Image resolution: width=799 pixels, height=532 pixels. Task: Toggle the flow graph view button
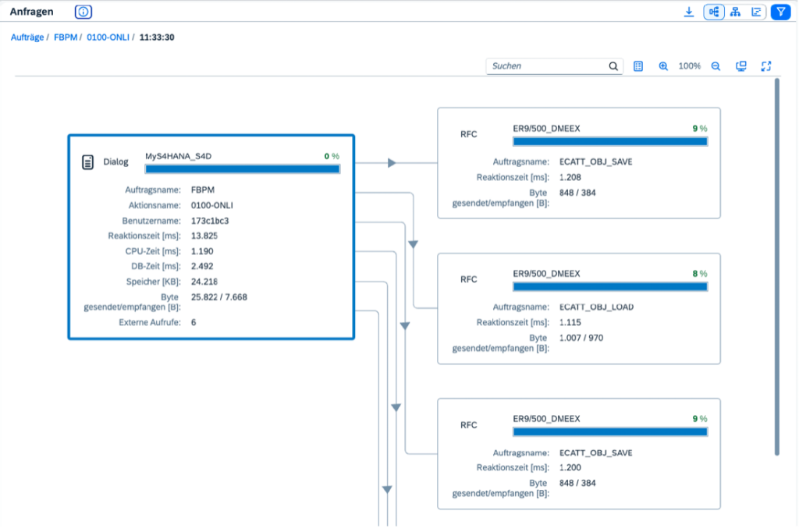click(713, 12)
